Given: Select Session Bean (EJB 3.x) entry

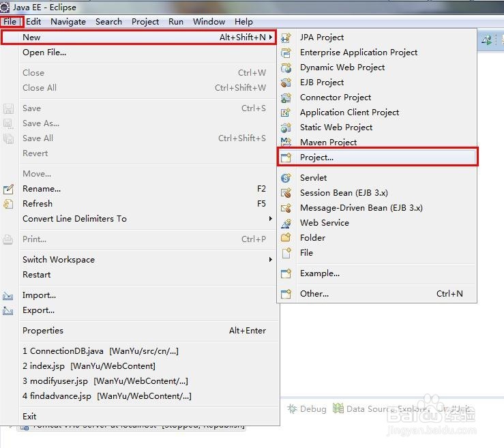Looking at the screenshot, I should click(376, 193).
